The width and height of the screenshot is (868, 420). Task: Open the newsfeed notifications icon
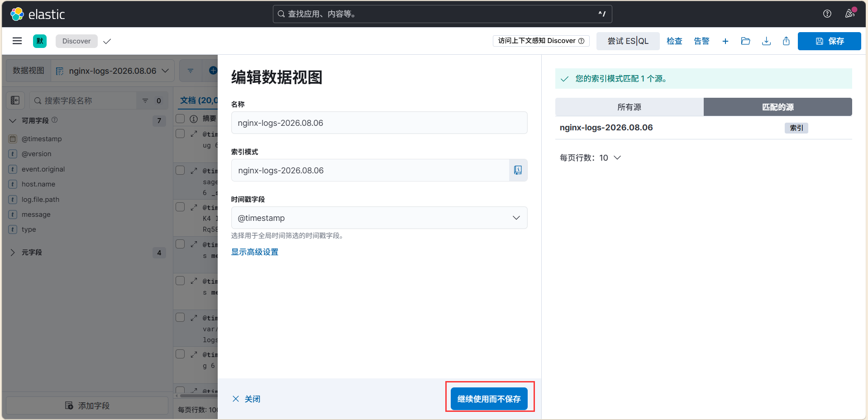coord(850,14)
